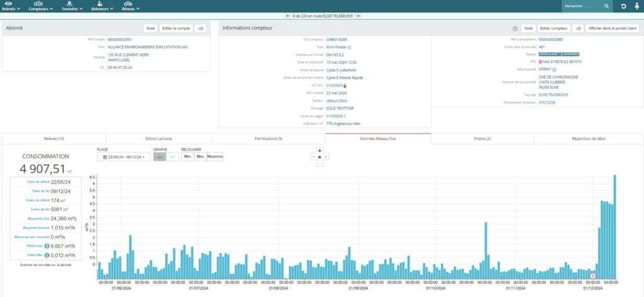Click icon button beside Editer le compte
Screen dimensions: 644x297
pos(201,28)
